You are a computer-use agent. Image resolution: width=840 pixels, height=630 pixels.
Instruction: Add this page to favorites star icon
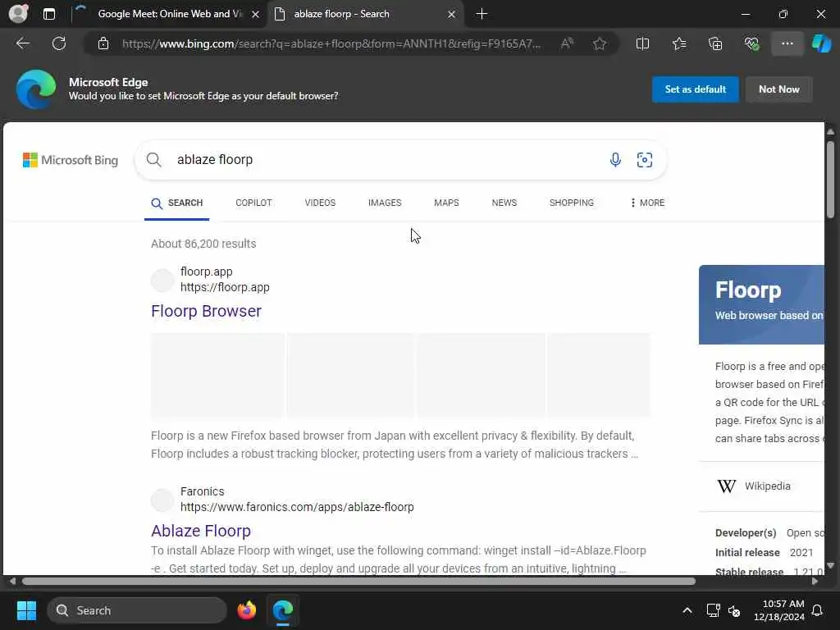(x=600, y=43)
